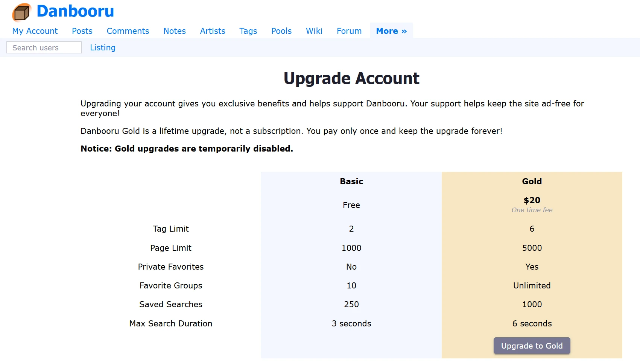
Task: Click the Upgrade to Gold button
Action: pyautogui.click(x=532, y=346)
